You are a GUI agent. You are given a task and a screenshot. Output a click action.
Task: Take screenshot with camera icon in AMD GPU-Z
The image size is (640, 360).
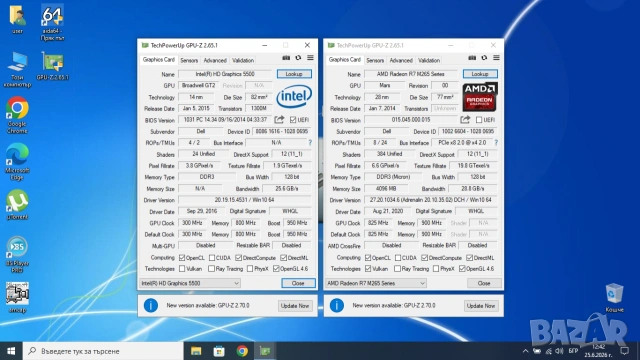pos(472,58)
